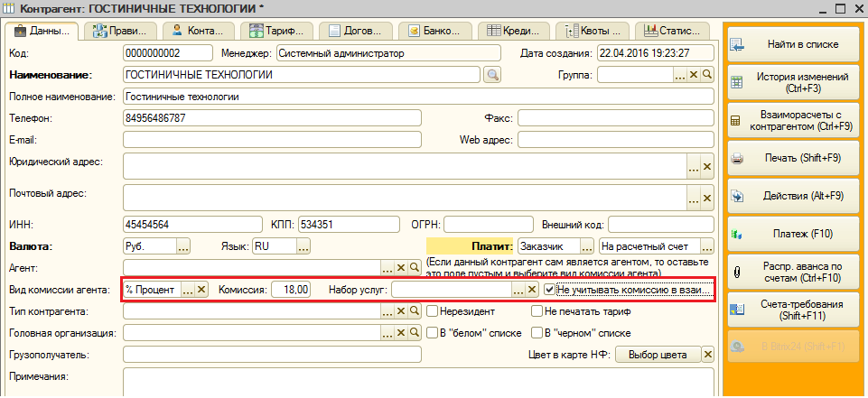Clear the Головная организация field
This screenshot has width=868, height=398.
tap(401, 333)
